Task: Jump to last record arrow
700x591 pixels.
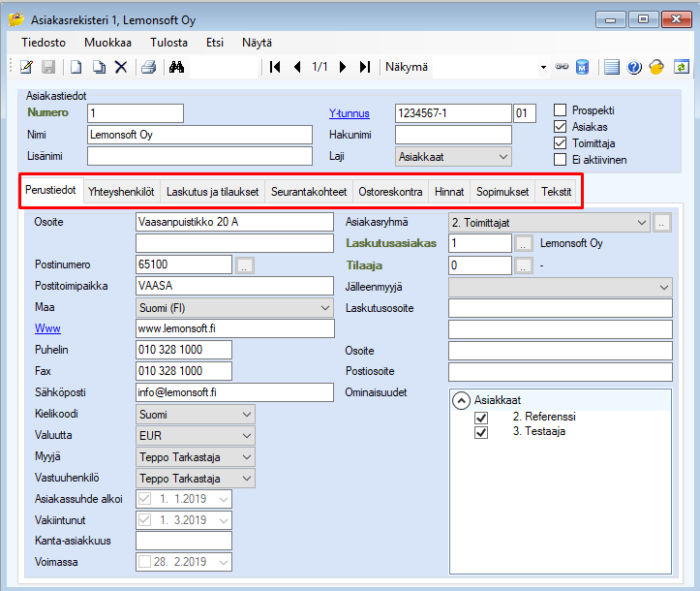Action: [x=365, y=67]
